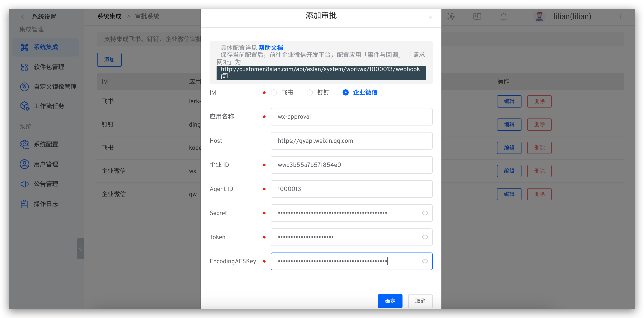Click the back arrow beside 系统设置
Screen dimensions: 644x318
pos(24,17)
